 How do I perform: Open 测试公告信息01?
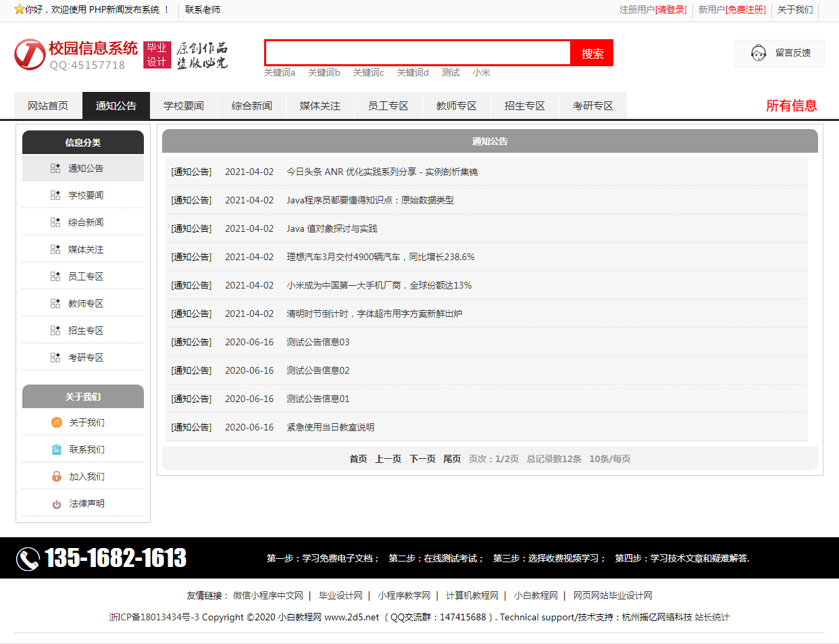pyautogui.click(x=318, y=399)
